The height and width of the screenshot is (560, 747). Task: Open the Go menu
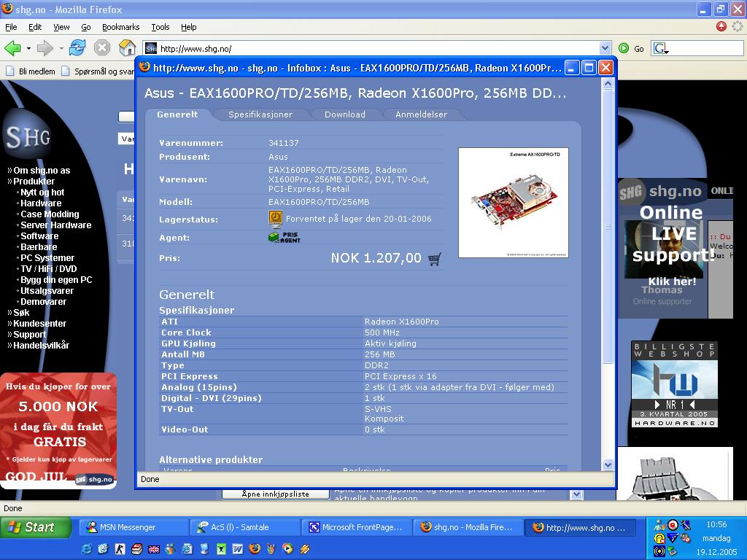click(x=86, y=27)
